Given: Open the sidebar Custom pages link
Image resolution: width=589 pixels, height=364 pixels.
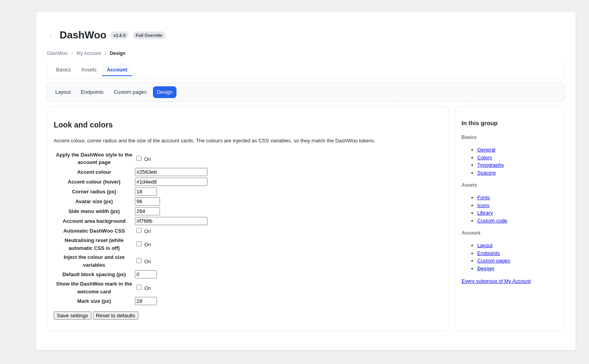Looking at the screenshot, I should pyautogui.click(x=494, y=261).
